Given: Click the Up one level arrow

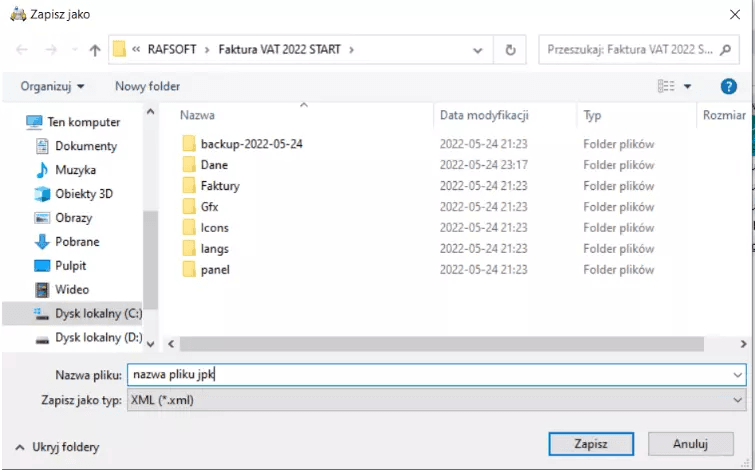Looking at the screenshot, I should click(x=95, y=49).
